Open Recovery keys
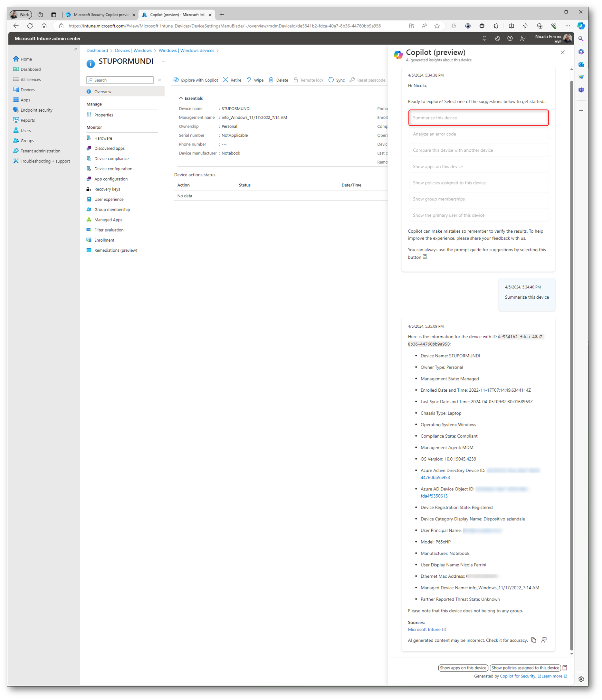Screen dimensions: 602x700 103,189
